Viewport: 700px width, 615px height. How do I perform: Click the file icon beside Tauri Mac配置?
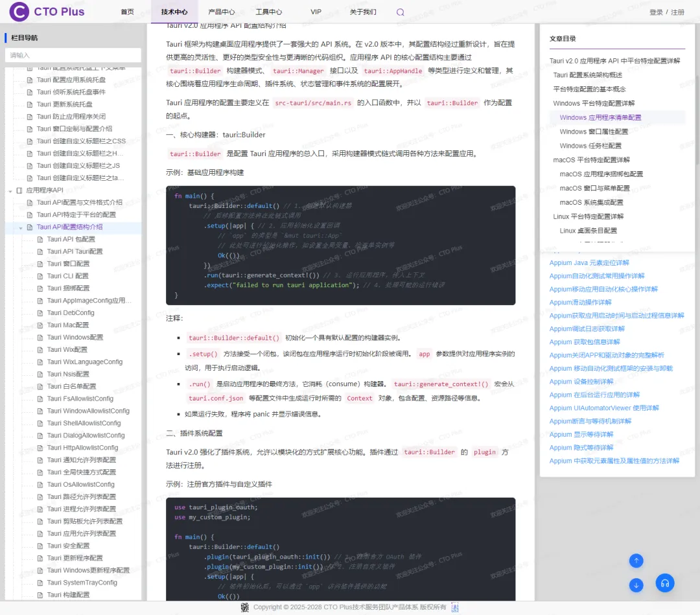pyautogui.click(x=40, y=325)
